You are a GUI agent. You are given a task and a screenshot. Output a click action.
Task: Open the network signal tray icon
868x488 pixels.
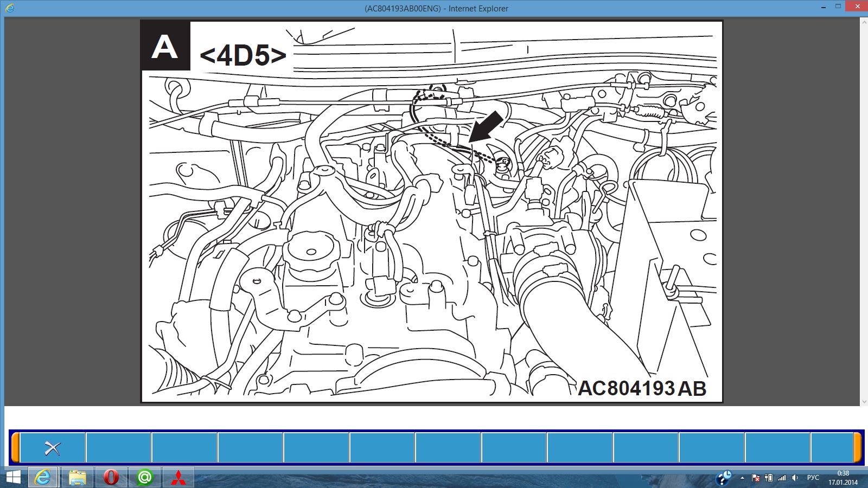tap(782, 478)
